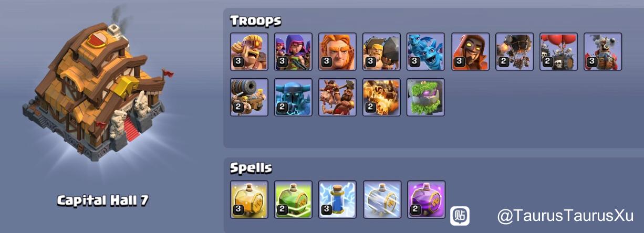
Task: Tap the Skeleton Barrels red balloon icon
Action: [558, 51]
